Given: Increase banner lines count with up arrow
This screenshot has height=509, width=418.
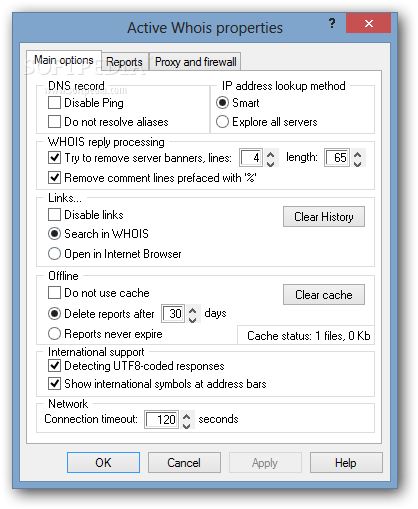Looking at the screenshot, I should 271,154.
